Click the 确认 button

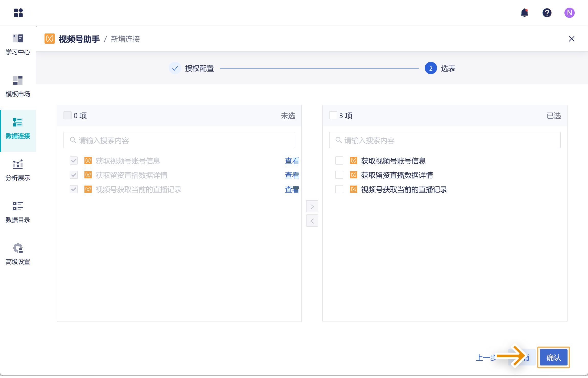coord(553,357)
